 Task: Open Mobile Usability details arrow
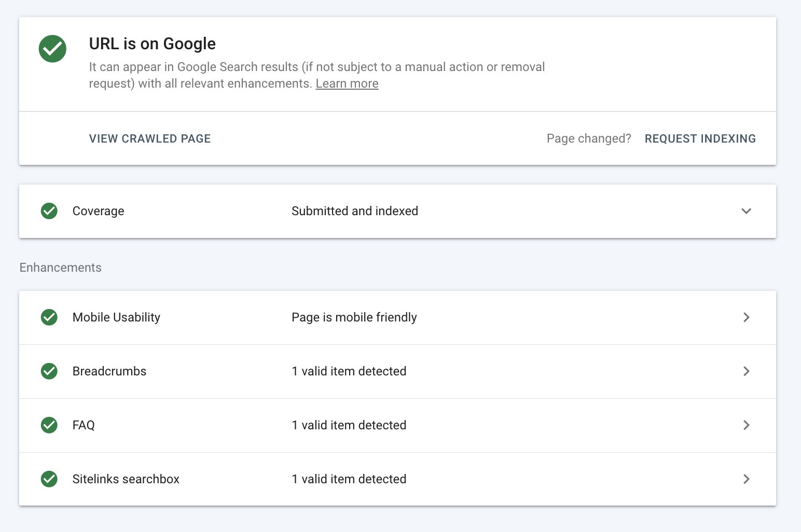[x=746, y=317]
